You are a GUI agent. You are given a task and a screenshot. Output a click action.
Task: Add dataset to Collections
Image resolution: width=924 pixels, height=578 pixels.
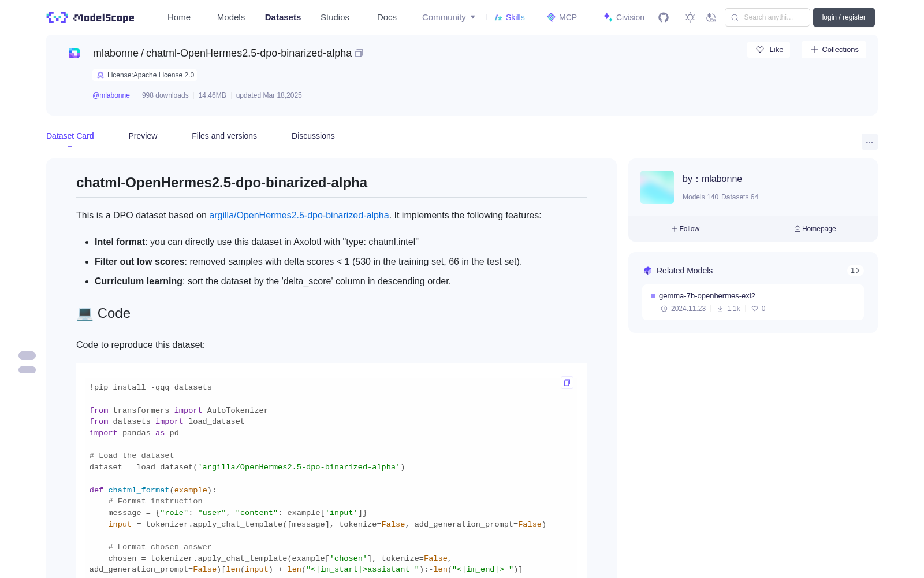point(834,50)
